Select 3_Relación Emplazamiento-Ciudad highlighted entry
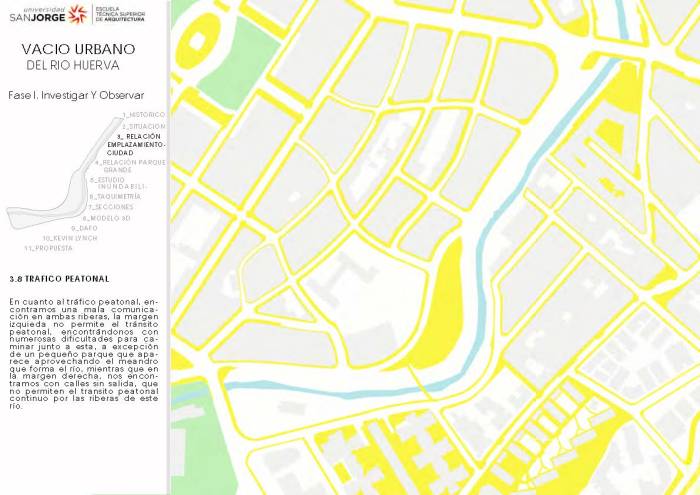This screenshot has height=495, width=700. 136,144
